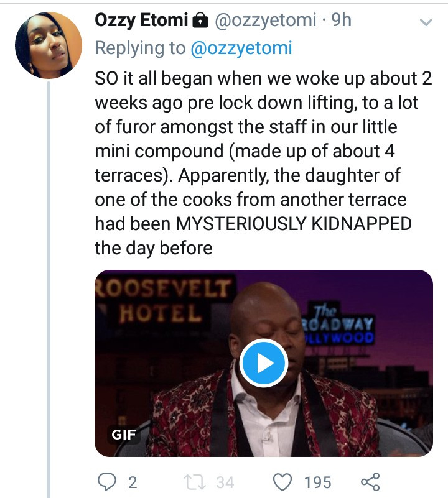Expand the tweet options chevron menu
This screenshot has width=448, height=498.
(x=426, y=22)
